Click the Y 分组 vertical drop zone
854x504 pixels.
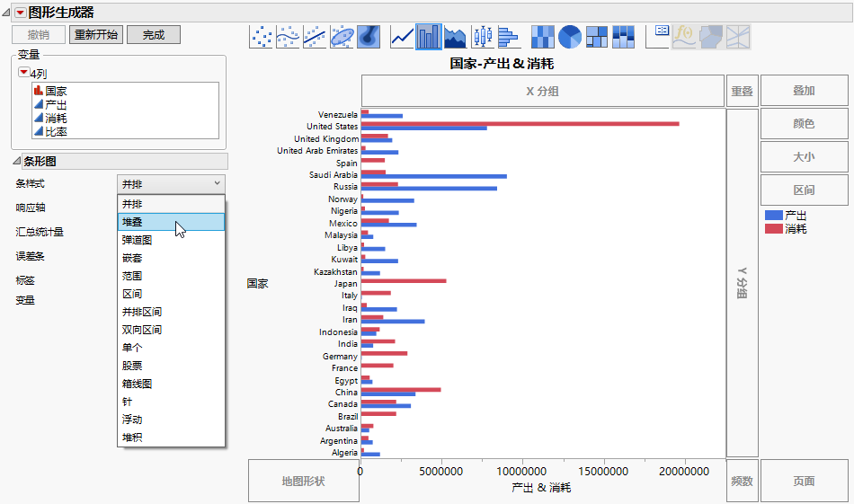[x=742, y=283]
